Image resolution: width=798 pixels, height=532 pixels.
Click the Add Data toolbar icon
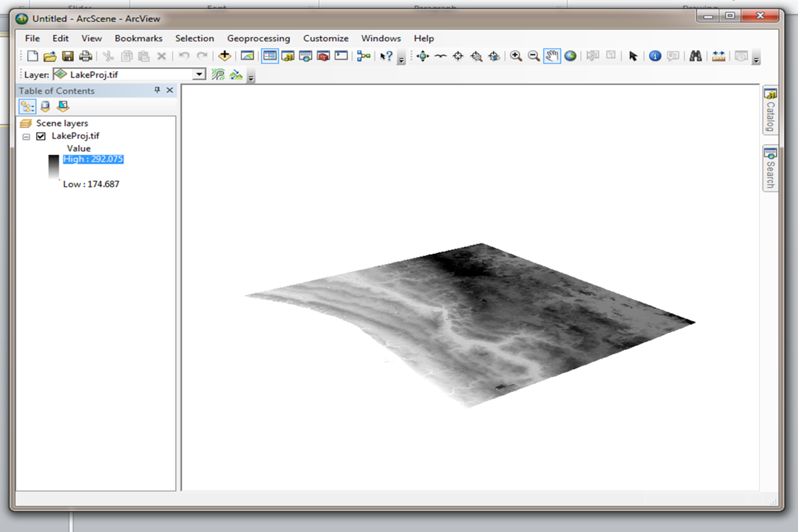coord(225,56)
